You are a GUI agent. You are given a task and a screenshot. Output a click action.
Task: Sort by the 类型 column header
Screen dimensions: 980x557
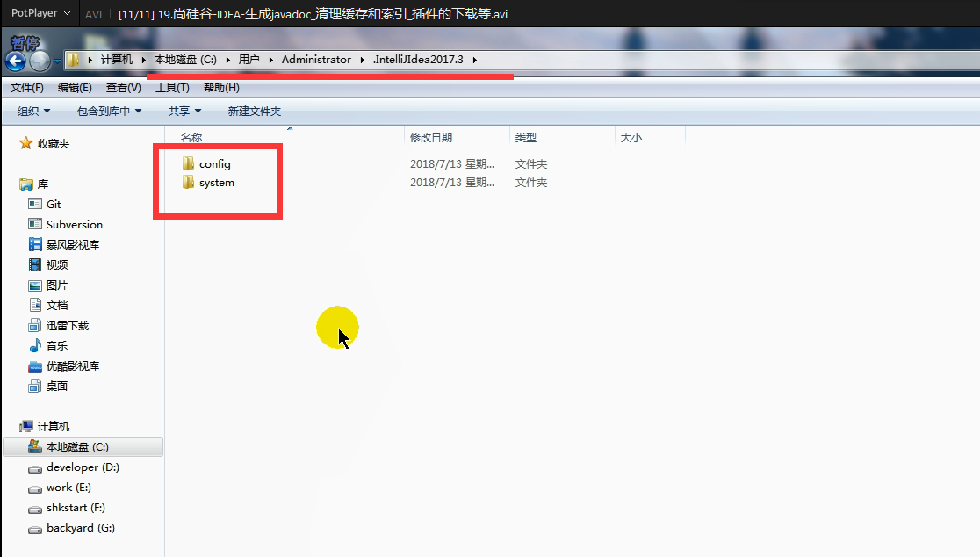526,138
